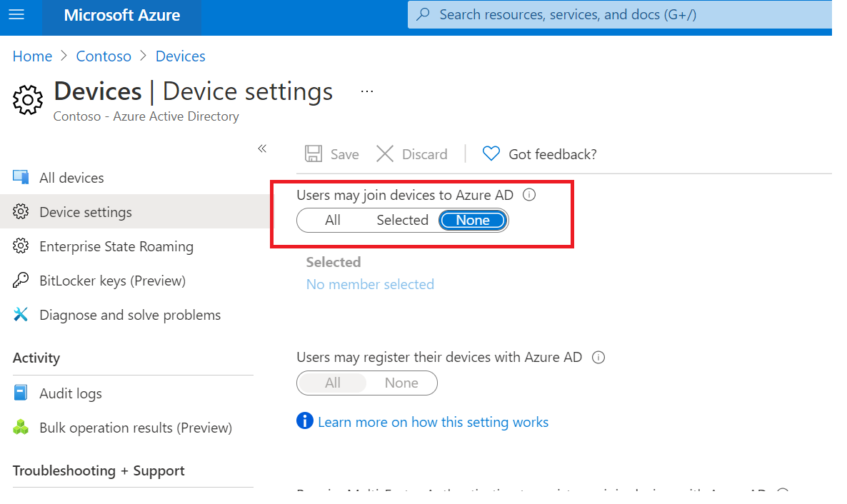Screen dimensions: 847x504
Task: Click Save to apply device settings
Action: (x=331, y=153)
